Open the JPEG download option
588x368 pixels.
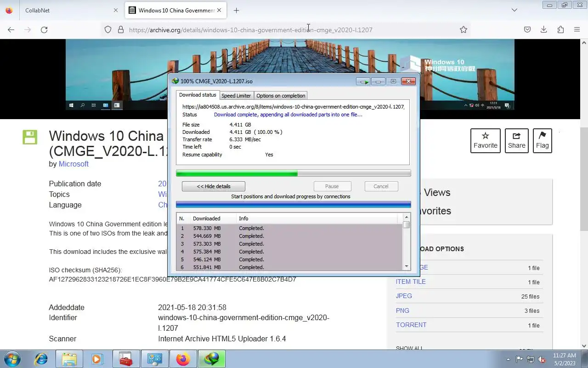404,296
